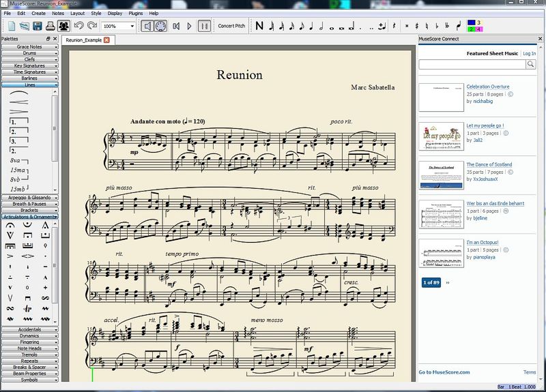Viewport: 546px width, 392px height.
Task: Toggle sound on/off speaker button
Action: coord(147,26)
